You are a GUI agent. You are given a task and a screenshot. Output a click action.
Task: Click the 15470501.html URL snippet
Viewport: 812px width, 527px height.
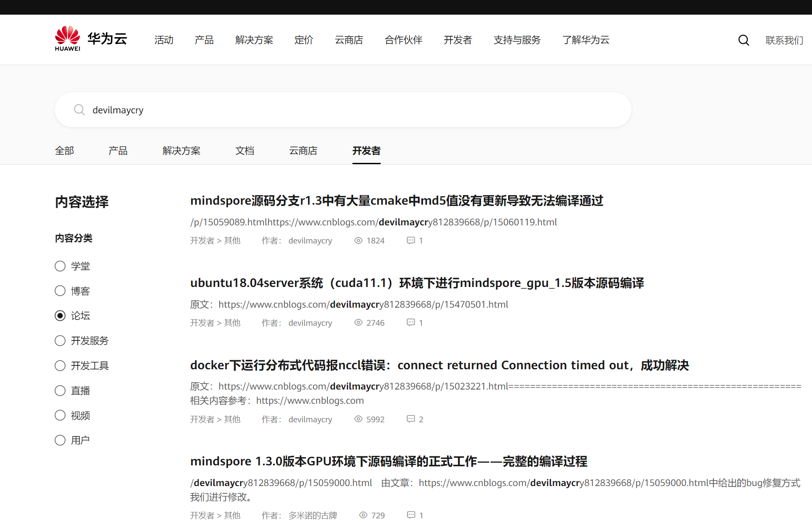tap(349, 304)
